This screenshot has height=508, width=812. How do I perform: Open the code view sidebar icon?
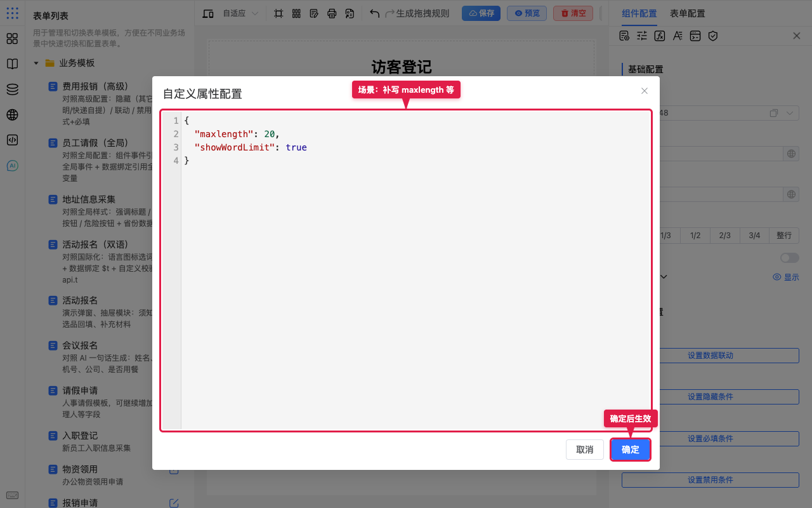[12, 140]
